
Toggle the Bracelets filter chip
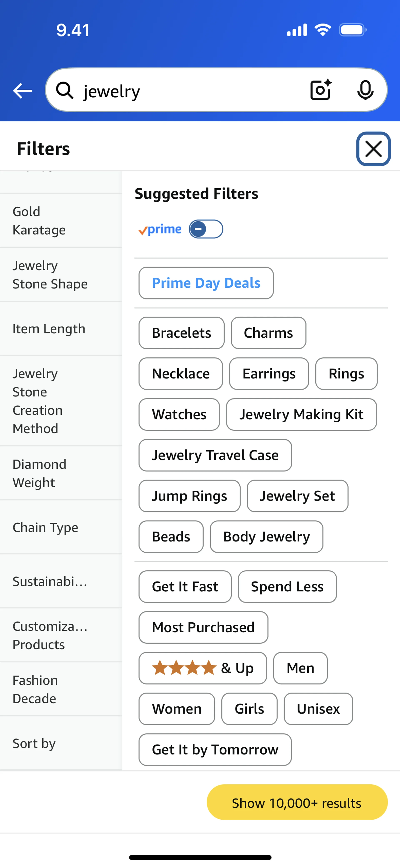click(x=181, y=333)
